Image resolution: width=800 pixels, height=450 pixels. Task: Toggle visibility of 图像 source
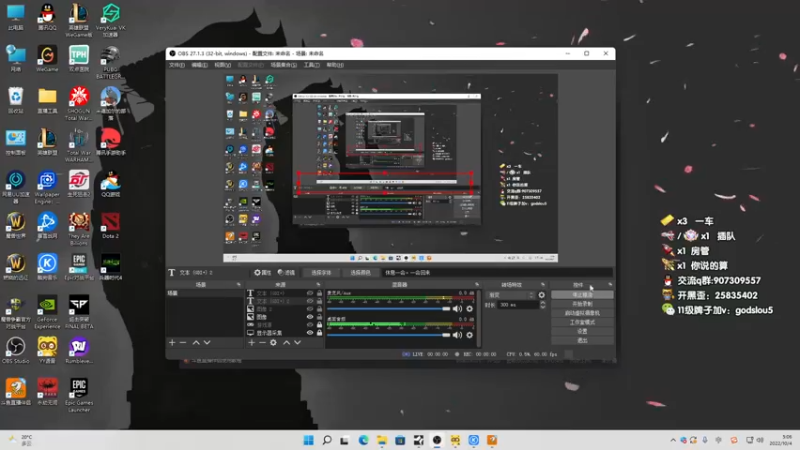coord(310,317)
